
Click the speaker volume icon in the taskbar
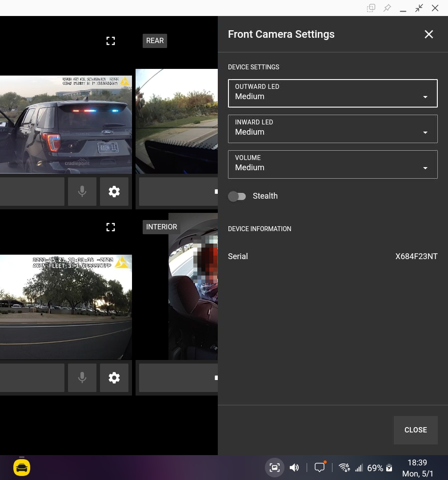[294, 468]
